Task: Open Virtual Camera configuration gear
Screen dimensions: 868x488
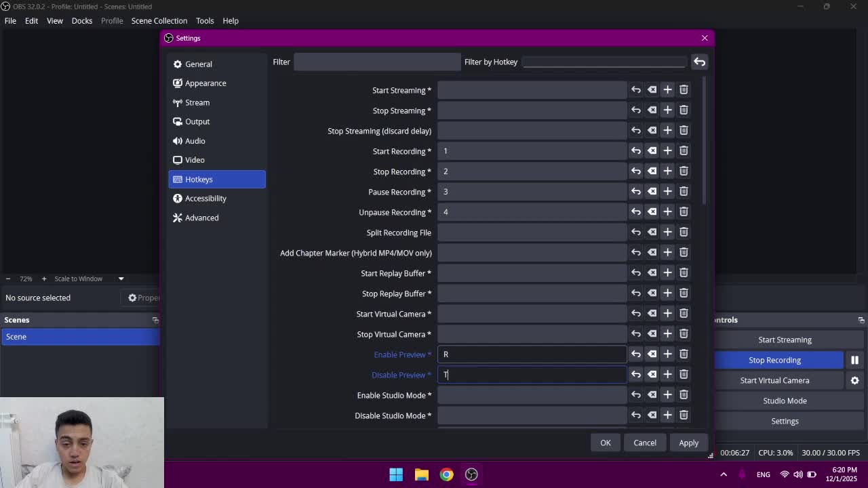Action: [855, 380]
